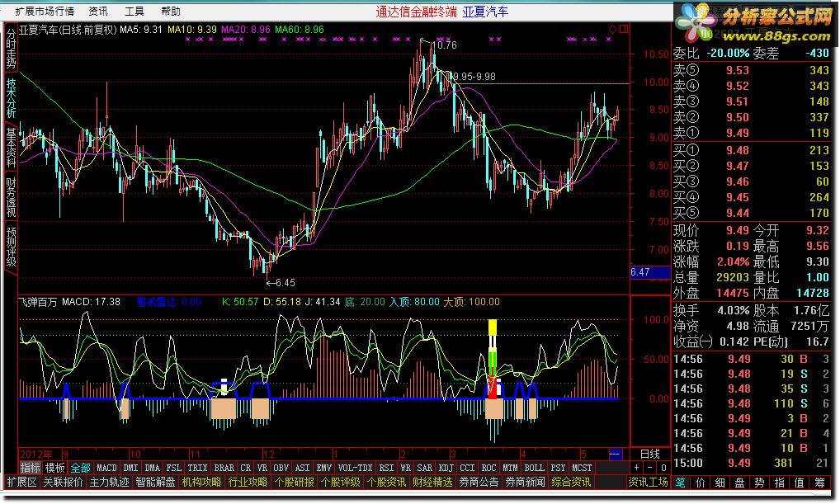Screen dimensions: 840x504
Task: Open the 综合资讯 tab
Action: tap(571, 482)
